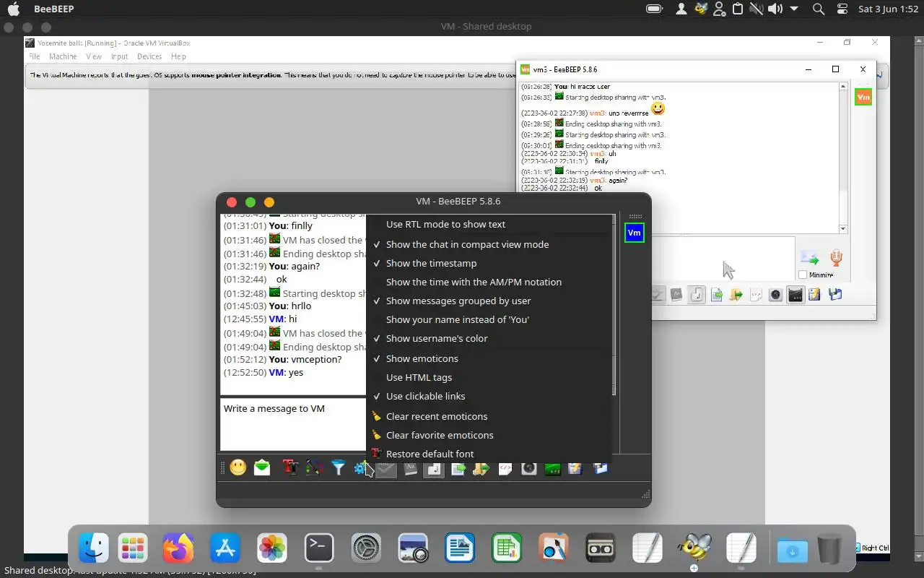
Task: Click the black desktop sharing icon in vm3 toolbar
Action: coord(795,295)
